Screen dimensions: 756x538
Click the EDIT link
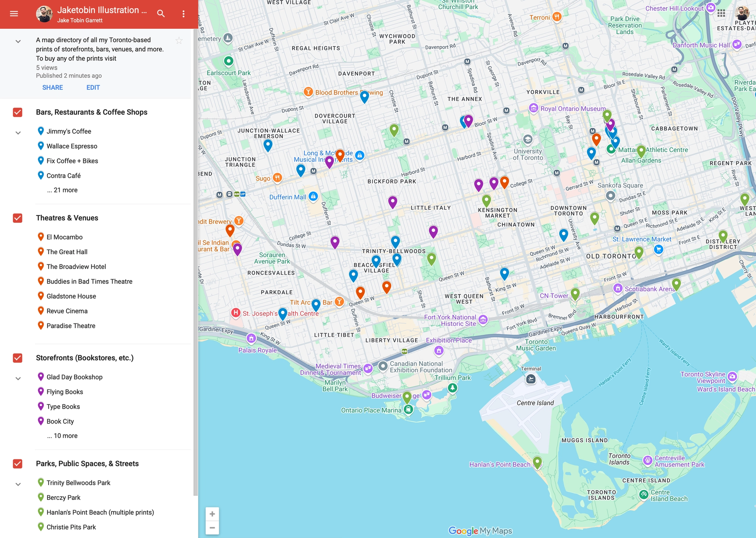[x=93, y=87]
